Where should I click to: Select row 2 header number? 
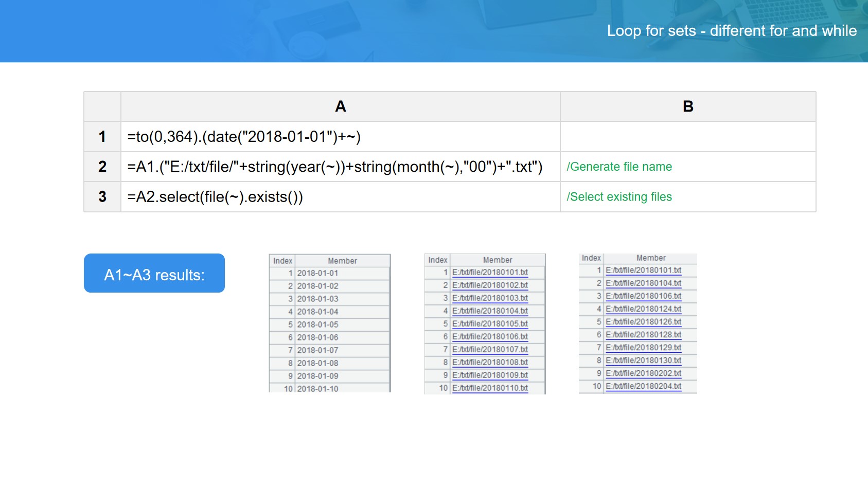(x=102, y=167)
